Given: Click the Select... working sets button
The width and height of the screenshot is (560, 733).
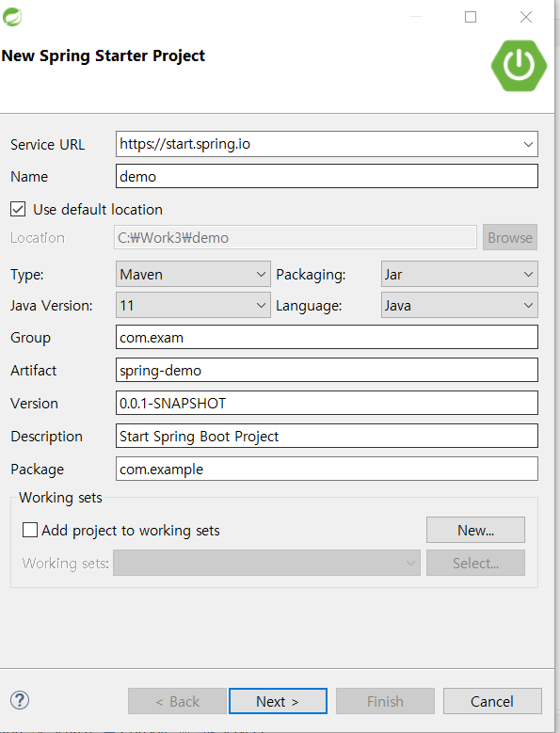Looking at the screenshot, I should [x=475, y=563].
